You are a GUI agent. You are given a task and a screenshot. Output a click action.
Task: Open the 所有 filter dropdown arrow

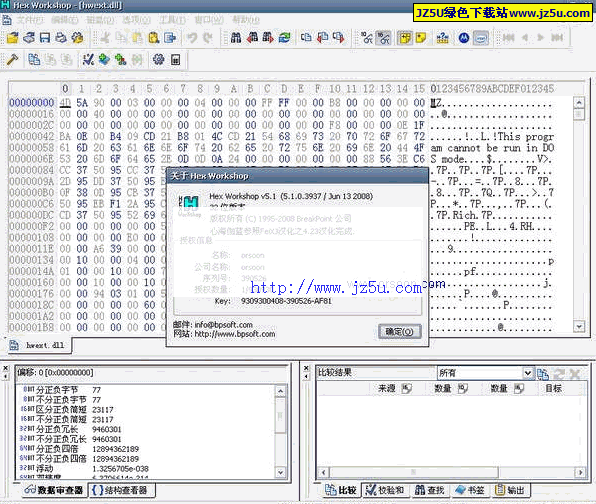527,373
